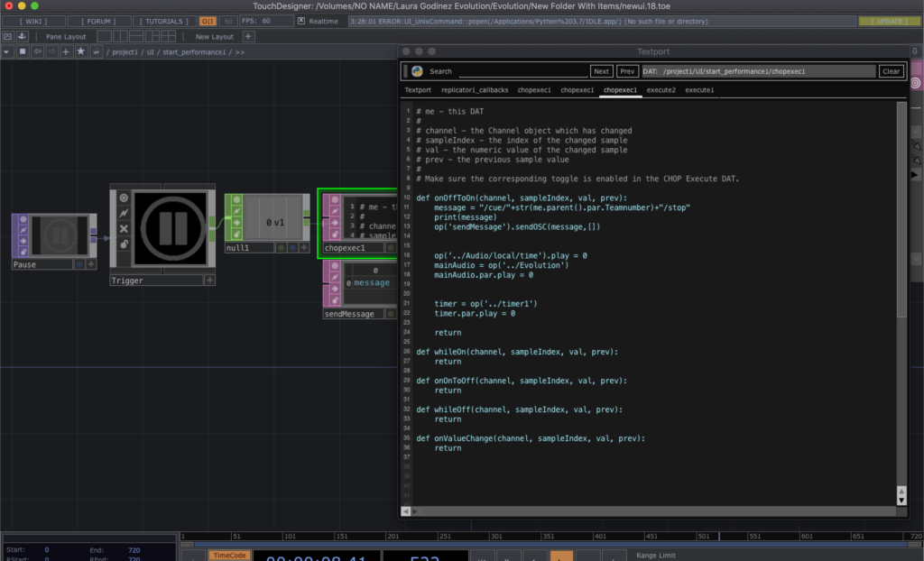The width and height of the screenshot is (924, 561).
Task: Switch to the execute2 tab
Action: (x=661, y=90)
